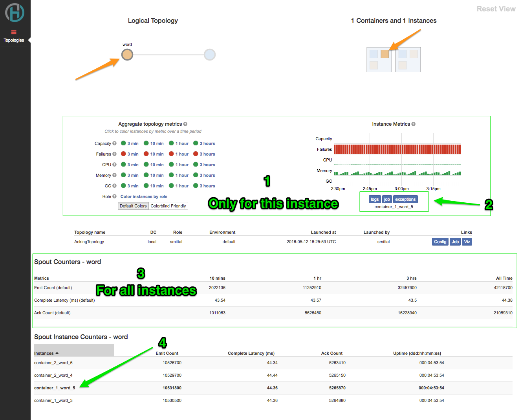
Task: Click Role help question icon
Action: 115,196
